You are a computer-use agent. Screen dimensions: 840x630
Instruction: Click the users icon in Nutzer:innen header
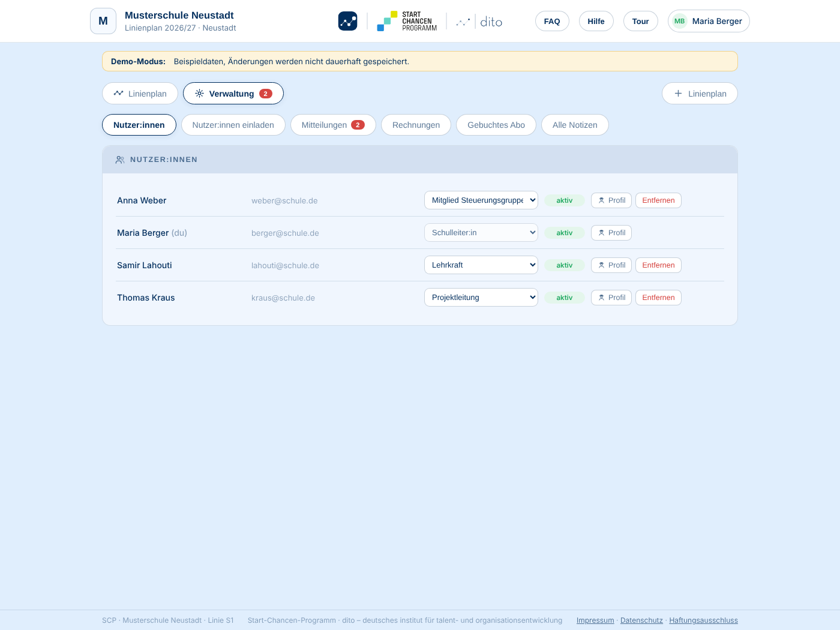click(x=120, y=160)
